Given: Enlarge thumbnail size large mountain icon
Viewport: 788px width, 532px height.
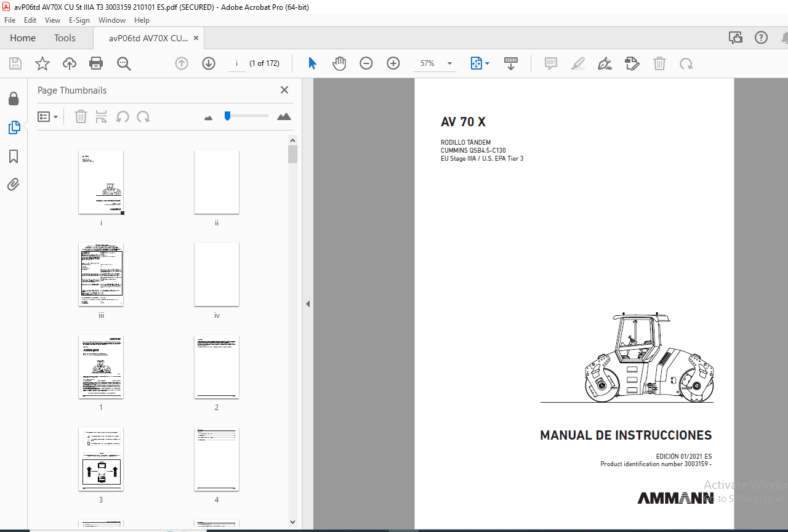Looking at the screenshot, I should pos(284,116).
